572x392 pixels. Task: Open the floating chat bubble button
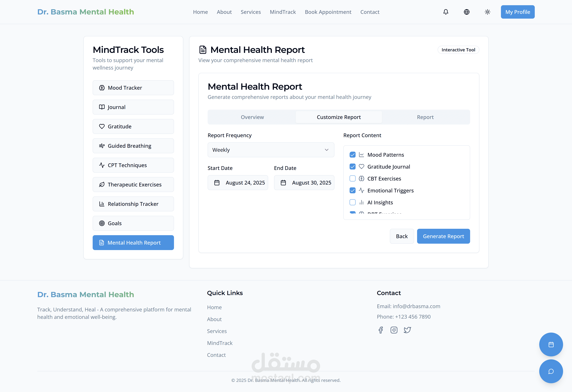pyautogui.click(x=551, y=371)
